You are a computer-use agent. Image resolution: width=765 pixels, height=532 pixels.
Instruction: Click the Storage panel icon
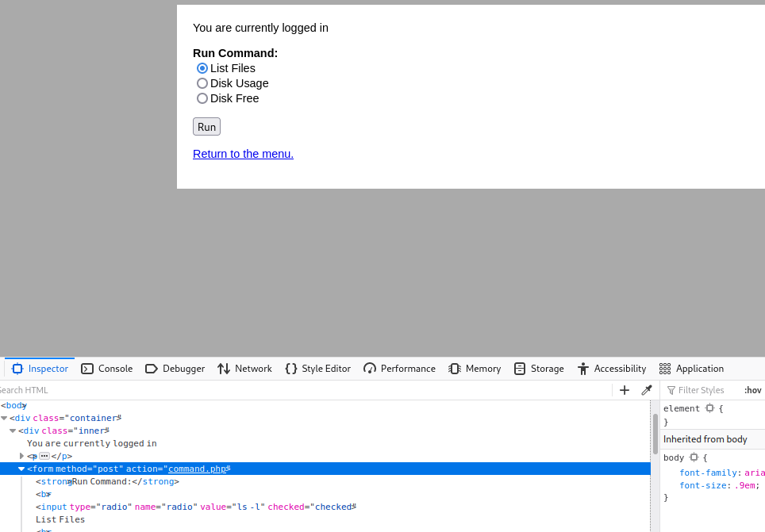520,369
